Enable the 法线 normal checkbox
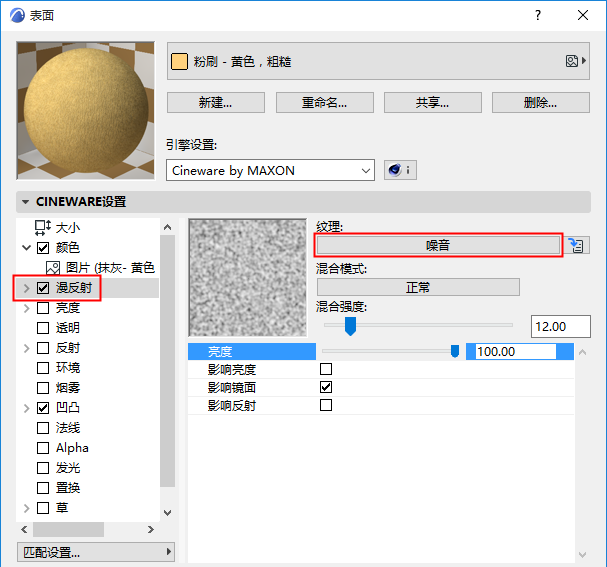607x567 pixels. (43, 428)
